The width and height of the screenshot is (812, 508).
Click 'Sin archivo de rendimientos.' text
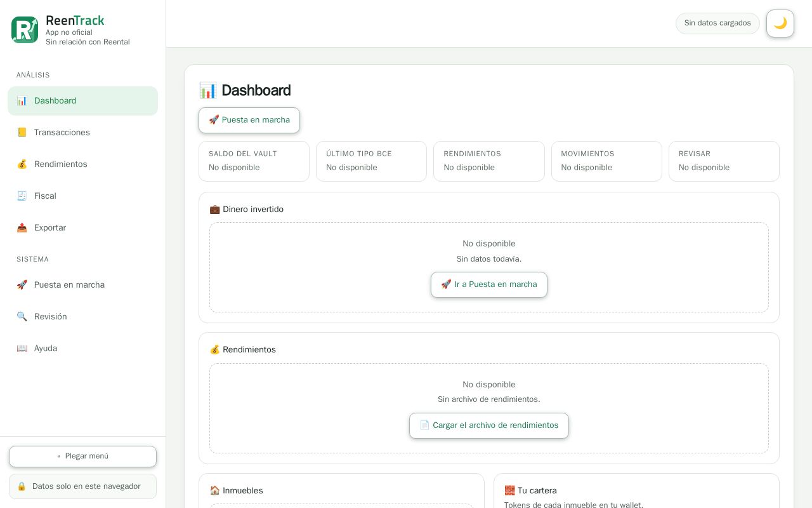(489, 399)
